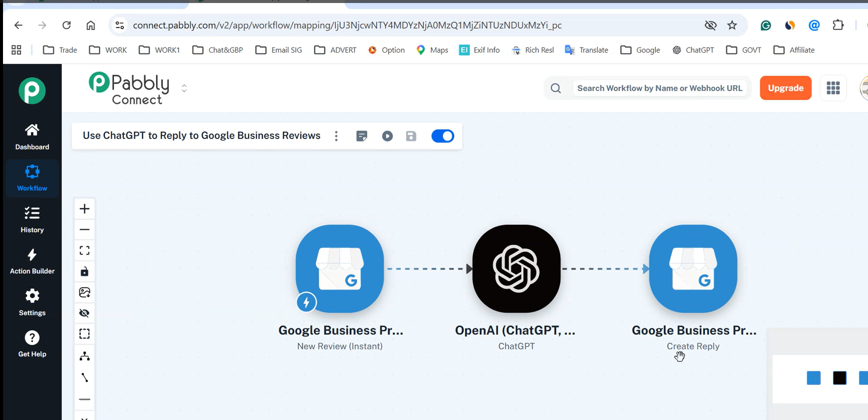Click the black square in minimap

pyautogui.click(x=839, y=378)
